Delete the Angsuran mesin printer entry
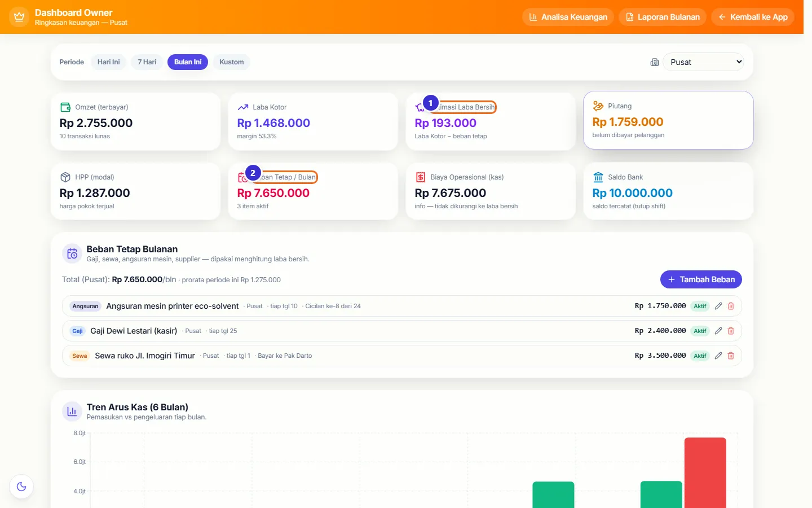 point(731,306)
